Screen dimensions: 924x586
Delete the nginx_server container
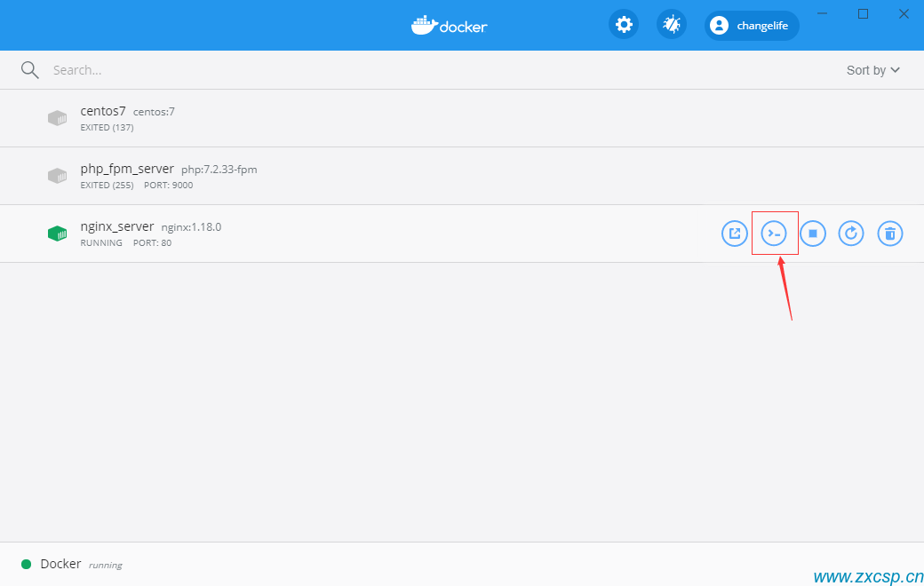[890, 234]
